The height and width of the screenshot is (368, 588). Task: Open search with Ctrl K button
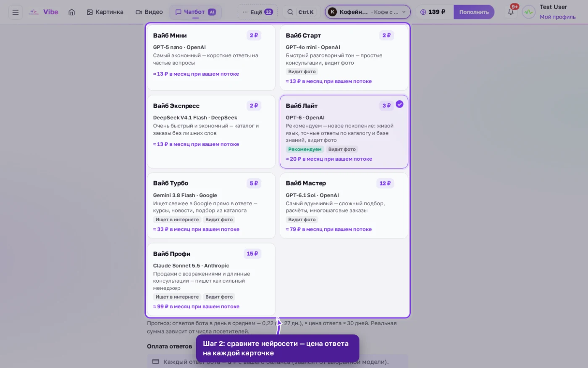[x=302, y=12]
